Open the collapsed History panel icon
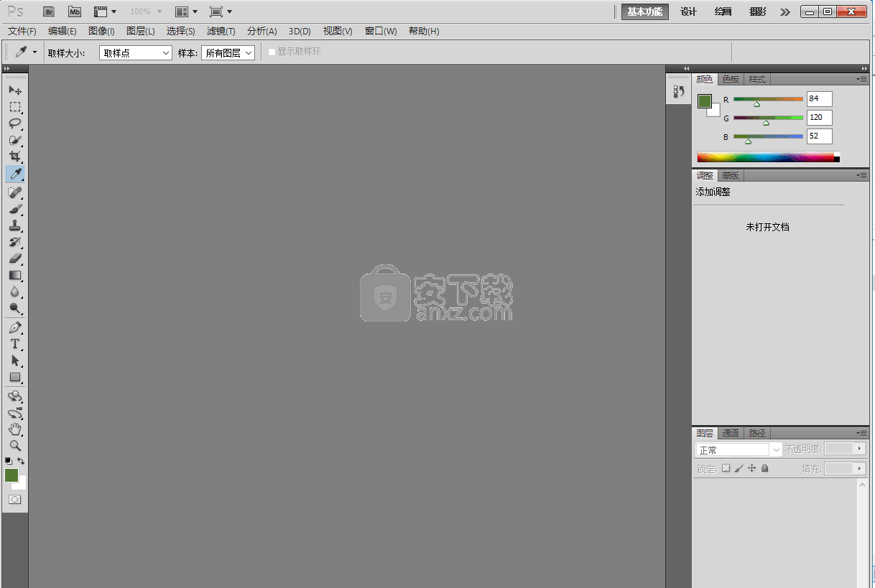 (x=678, y=91)
